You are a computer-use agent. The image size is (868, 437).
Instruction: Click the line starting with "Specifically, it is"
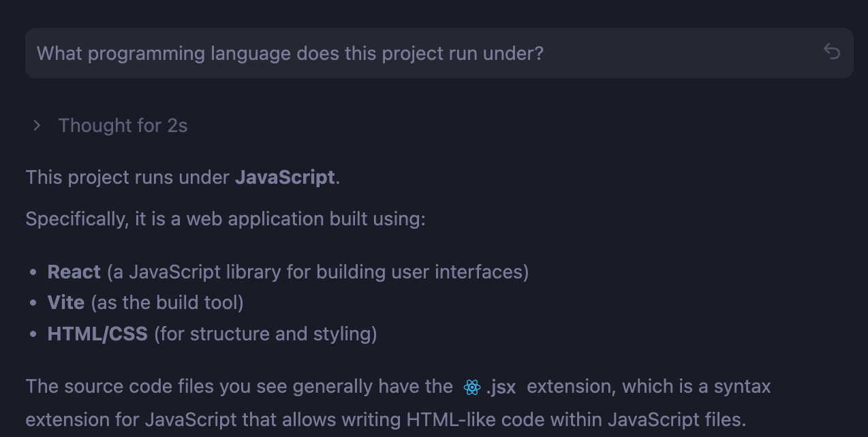pyautogui.click(x=225, y=219)
